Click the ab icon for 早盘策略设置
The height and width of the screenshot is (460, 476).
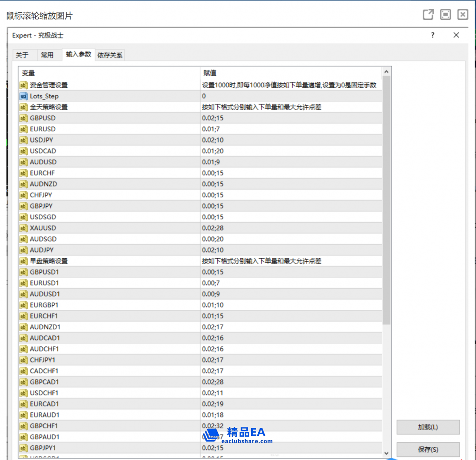[x=23, y=261]
